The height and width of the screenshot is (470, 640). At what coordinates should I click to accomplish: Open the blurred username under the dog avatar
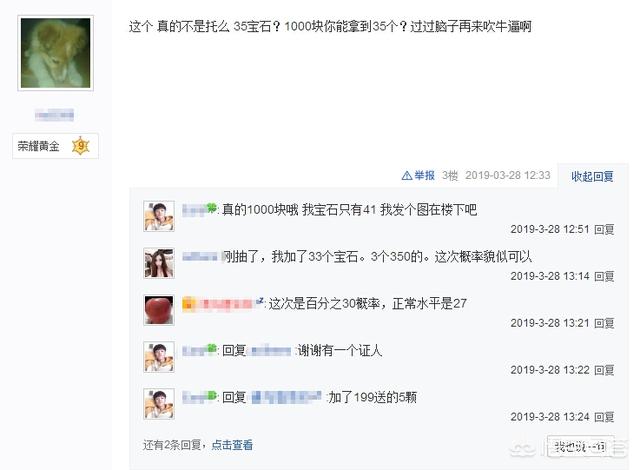pos(54,115)
